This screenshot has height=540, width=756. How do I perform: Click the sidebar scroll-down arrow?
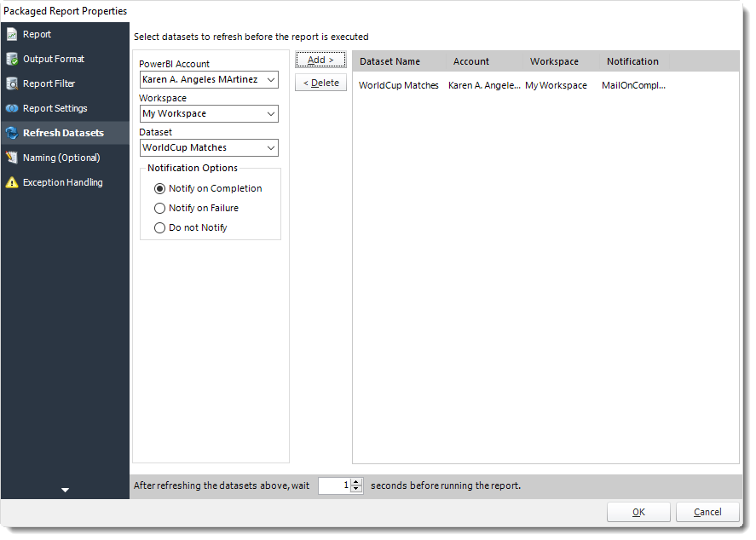tap(65, 490)
